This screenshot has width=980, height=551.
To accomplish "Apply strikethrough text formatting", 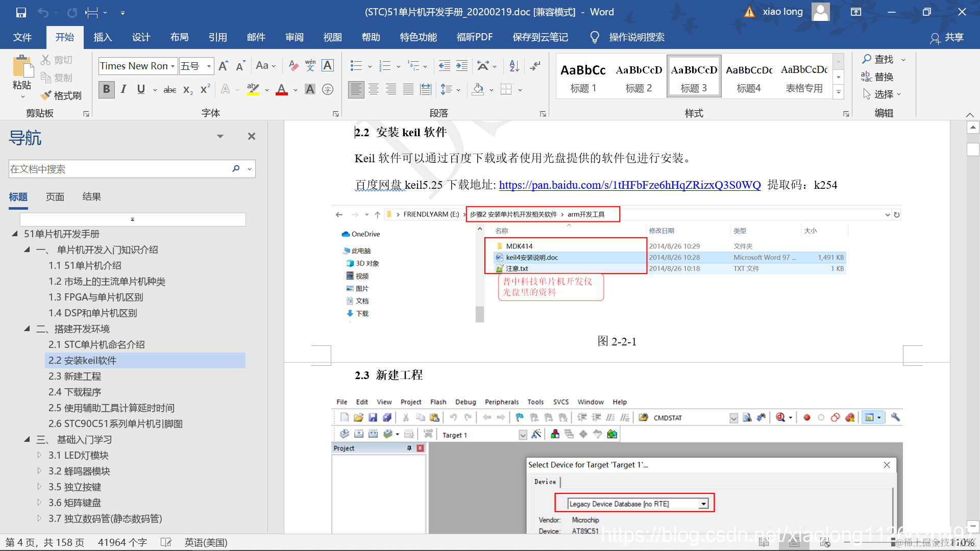I will pos(169,90).
